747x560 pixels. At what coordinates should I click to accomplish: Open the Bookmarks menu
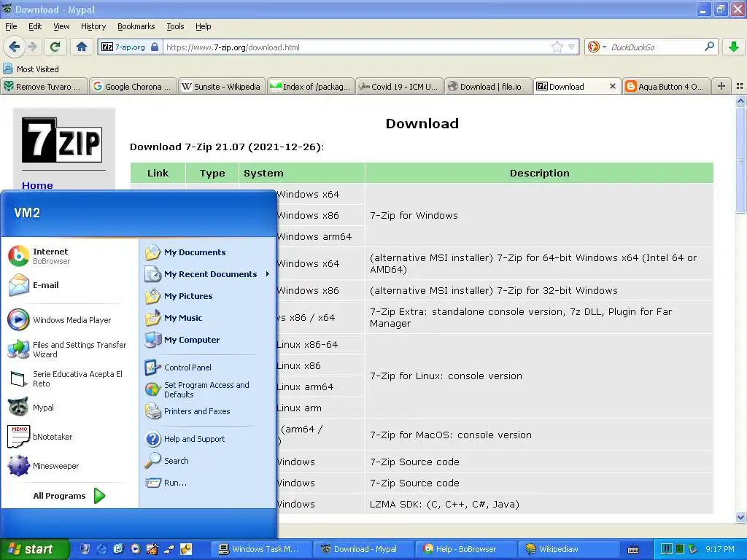coord(136,26)
